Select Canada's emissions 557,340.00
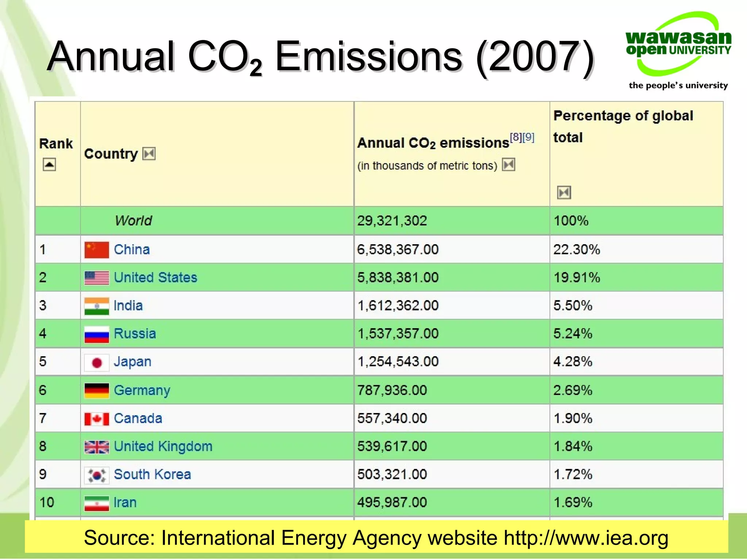Image resolution: width=747 pixels, height=560 pixels. pyautogui.click(x=392, y=419)
